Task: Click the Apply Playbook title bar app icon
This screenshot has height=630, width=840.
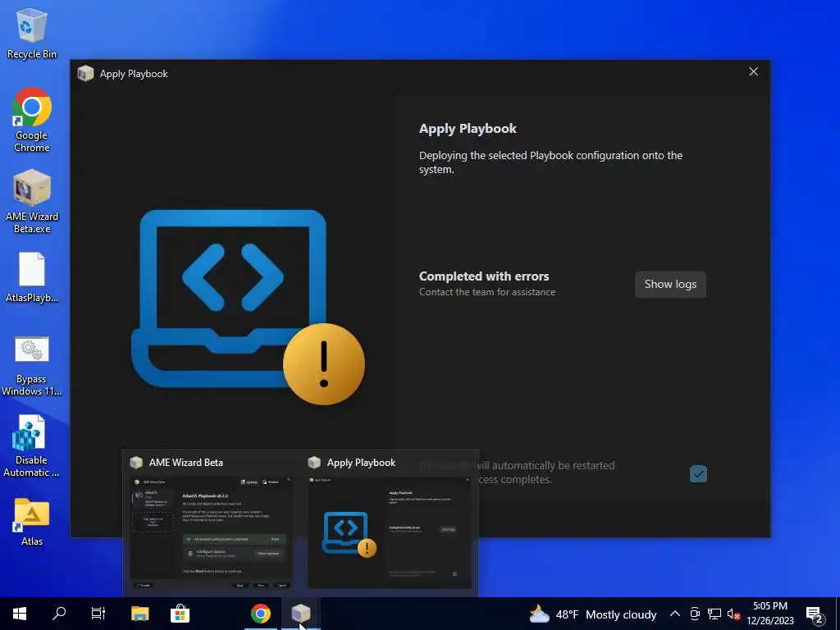Action: [x=85, y=74]
